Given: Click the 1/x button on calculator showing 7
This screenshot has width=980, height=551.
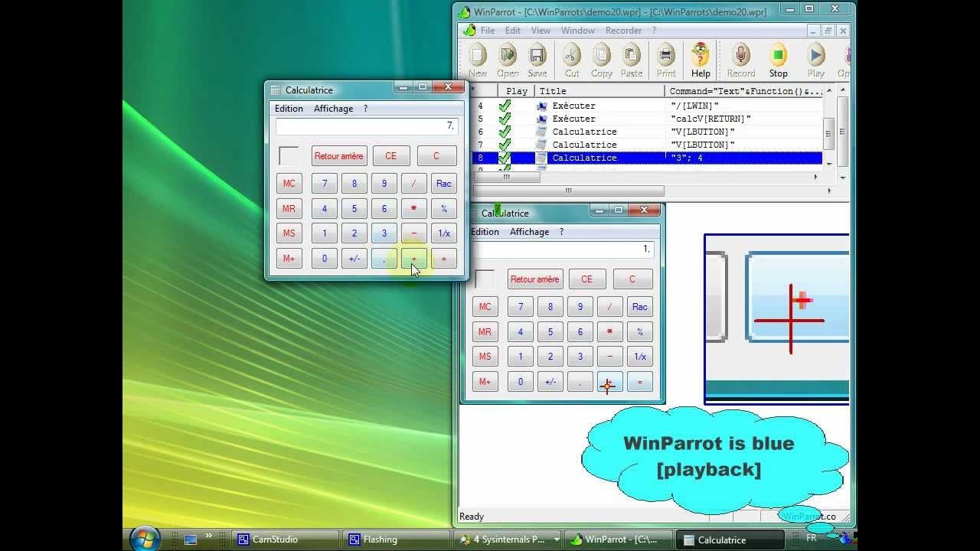Looking at the screenshot, I should pos(444,233).
